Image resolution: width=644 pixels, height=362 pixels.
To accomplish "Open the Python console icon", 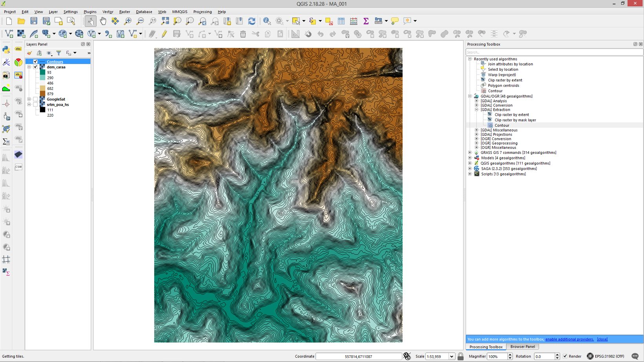I will [x=6, y=49].
